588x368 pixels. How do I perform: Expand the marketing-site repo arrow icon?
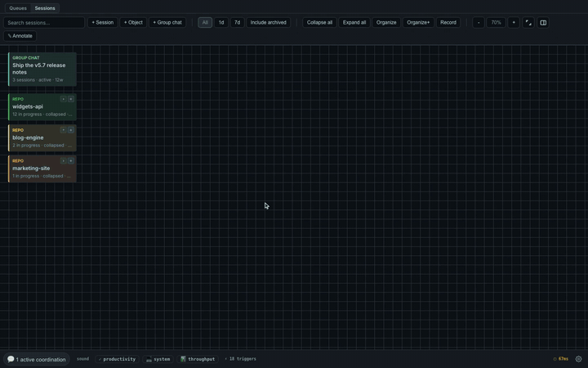(x=63, y=161)
